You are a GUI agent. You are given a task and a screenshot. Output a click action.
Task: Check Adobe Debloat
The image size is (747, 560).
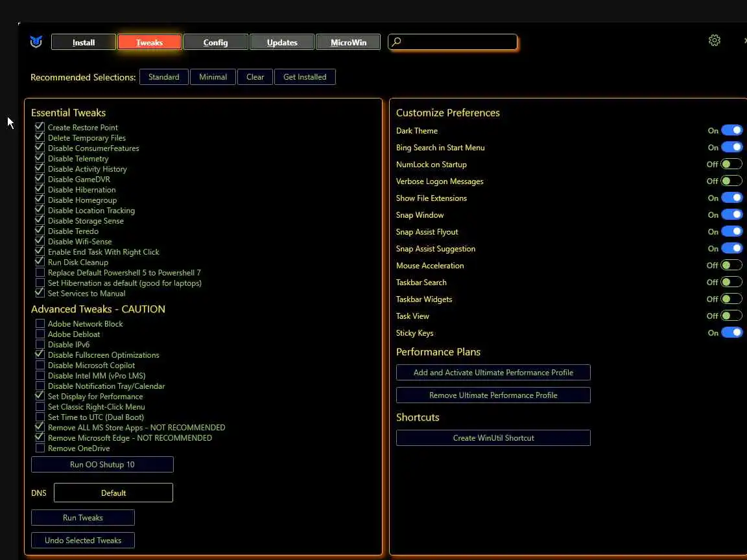click(x=40, y=334)
